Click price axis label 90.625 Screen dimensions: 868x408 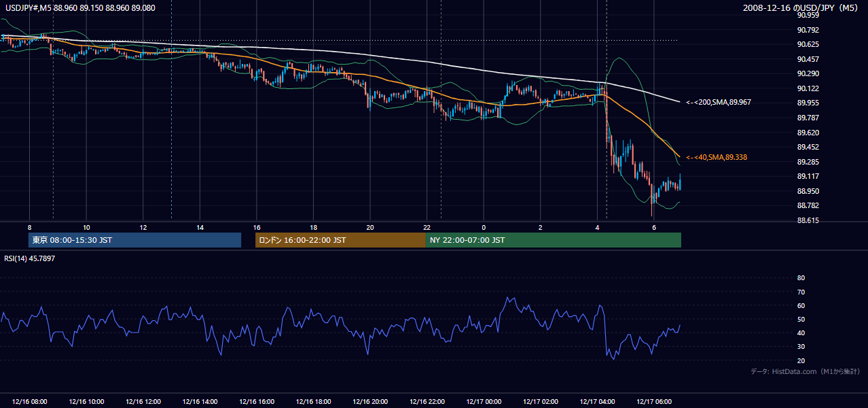808,44
